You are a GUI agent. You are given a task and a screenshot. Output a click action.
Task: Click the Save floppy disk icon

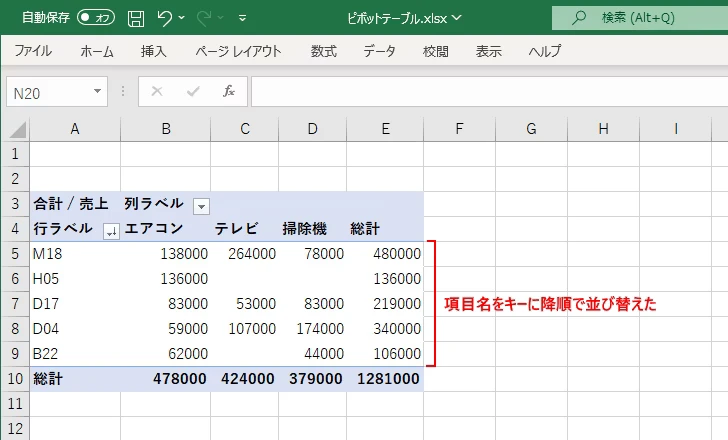(136, 18)
